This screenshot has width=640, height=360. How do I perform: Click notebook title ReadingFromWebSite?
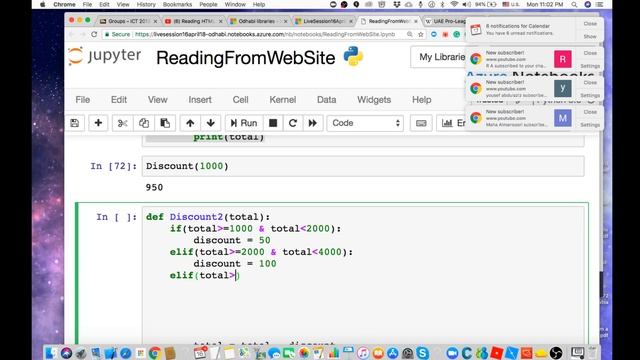[x=246, y=58]
